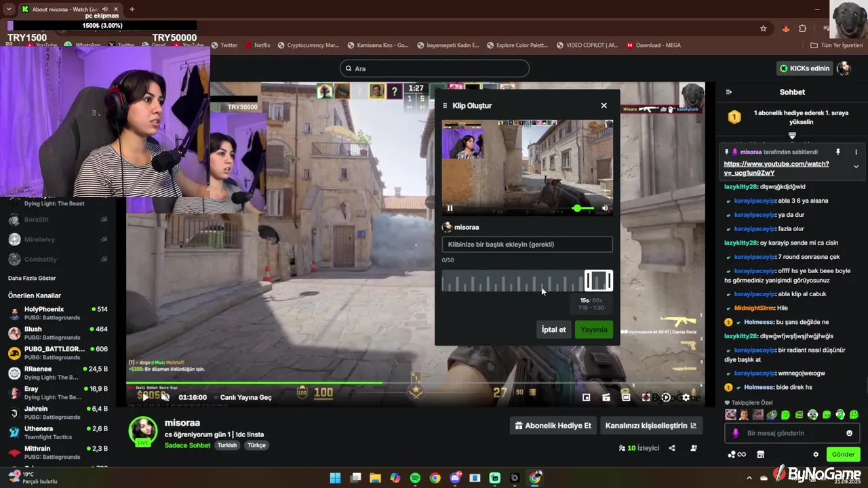Screen dimensions: 868x488
Task: Click Kanalınızı kişiselleştirin link button
Action: (650, 426)
